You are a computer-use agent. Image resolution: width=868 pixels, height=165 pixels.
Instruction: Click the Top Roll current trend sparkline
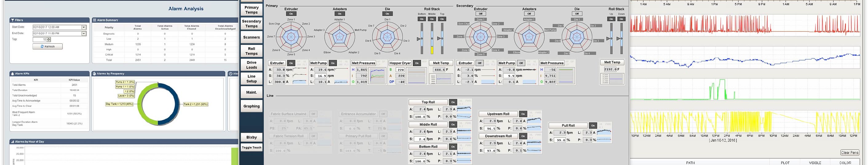(x=464, y=109)
